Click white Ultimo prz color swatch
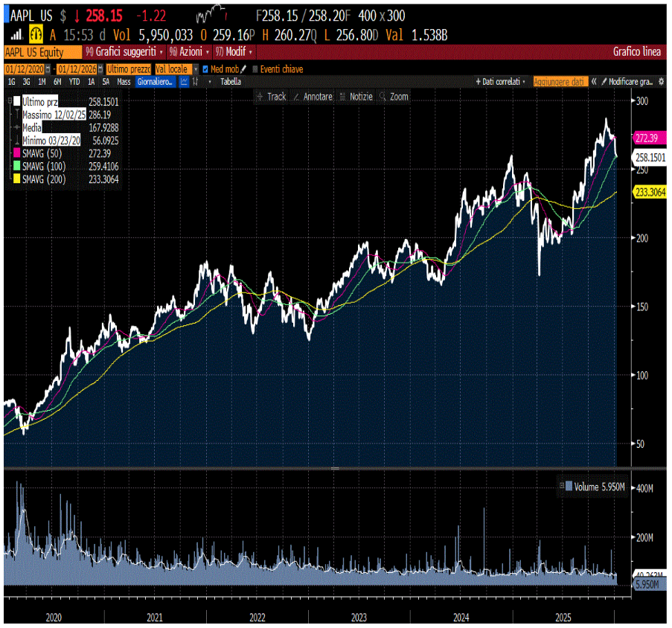 tap(16, 101)
